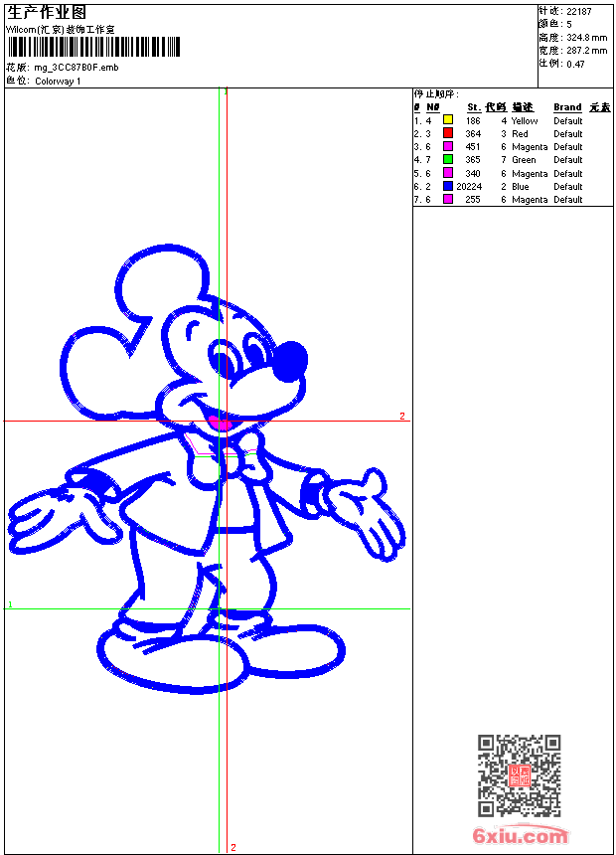616x855 pixels.
Task: Click the "N#" column header
Action: [433, 107]
